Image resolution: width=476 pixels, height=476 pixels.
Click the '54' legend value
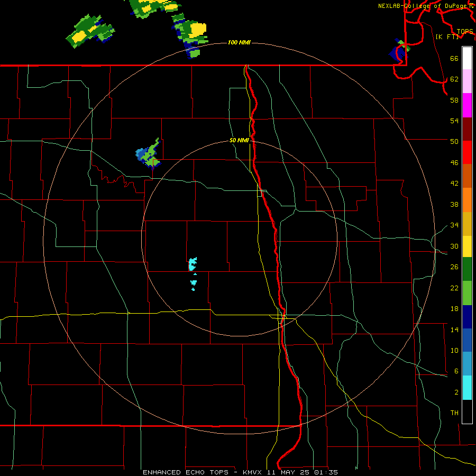pyautogui.click(x=454, y=121)
